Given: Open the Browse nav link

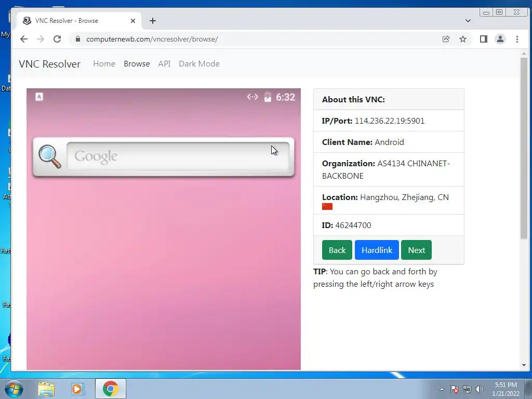Looking at the screenshot, I should click(137, 64).
